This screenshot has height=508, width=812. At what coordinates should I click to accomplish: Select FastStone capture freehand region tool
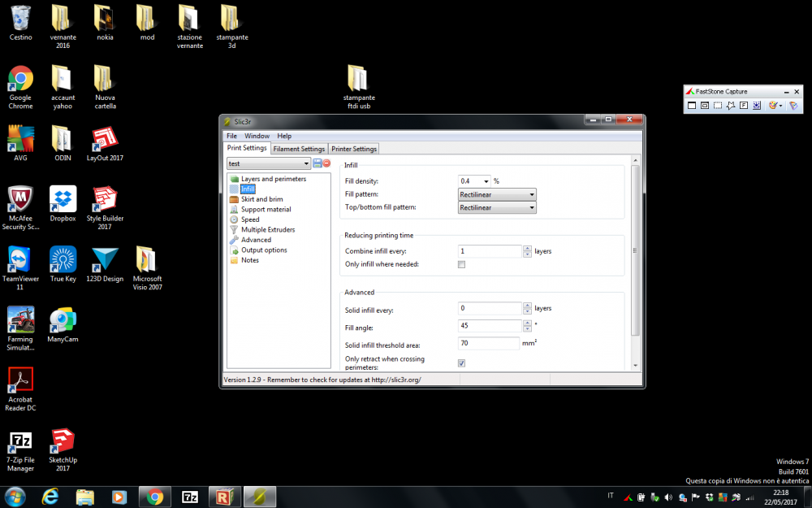point(731,106)
